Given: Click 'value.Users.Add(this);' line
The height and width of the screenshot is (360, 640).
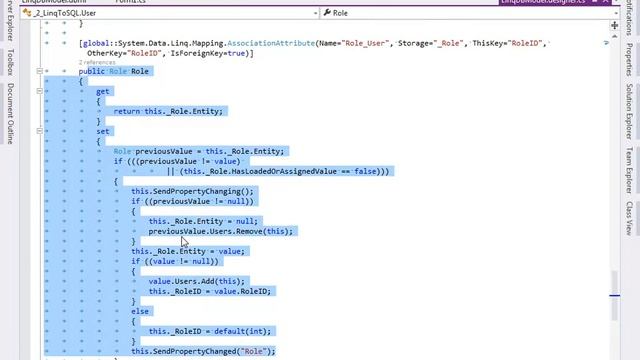Looking at the screenshot, I should pyautogui.click(x=196, y=282).
